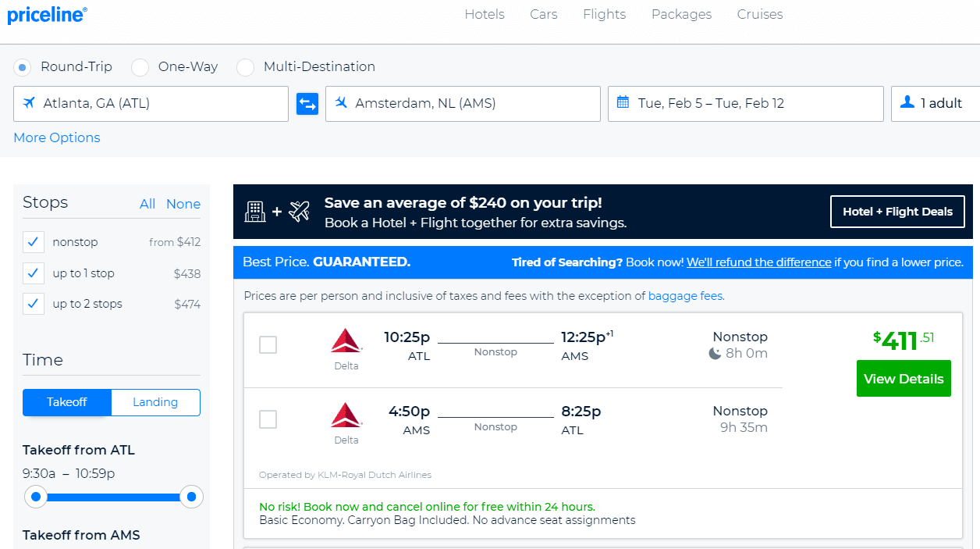Screen dimensions: 980x549
Task: Open the baggage fees link
Action: pos(686,296)
